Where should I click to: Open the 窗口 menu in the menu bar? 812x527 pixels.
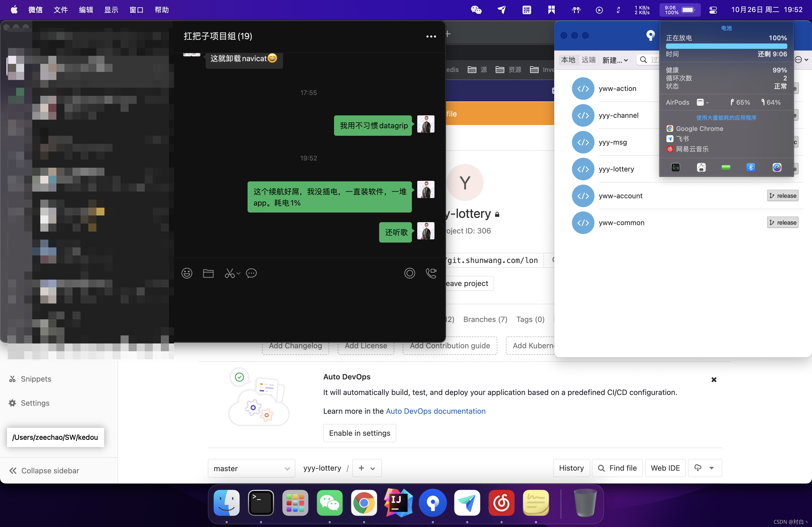[x=136, y=10]
